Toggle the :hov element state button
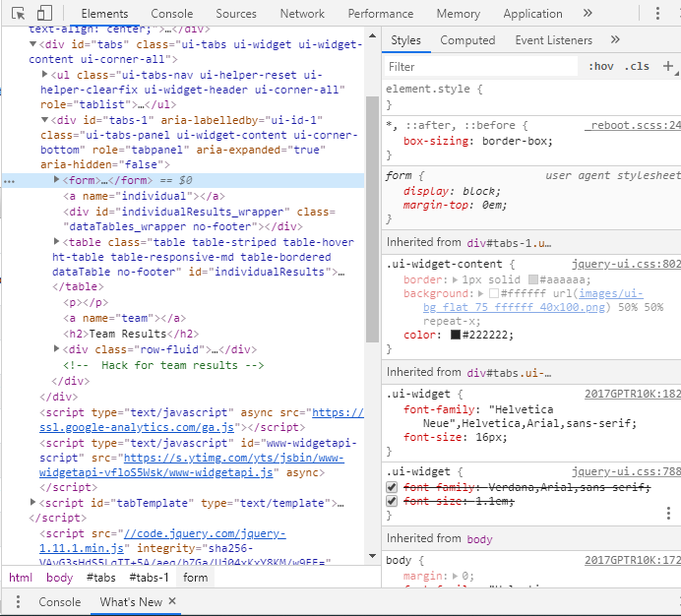This screenshot has height=616, width=681. click(x=601, y=67)
